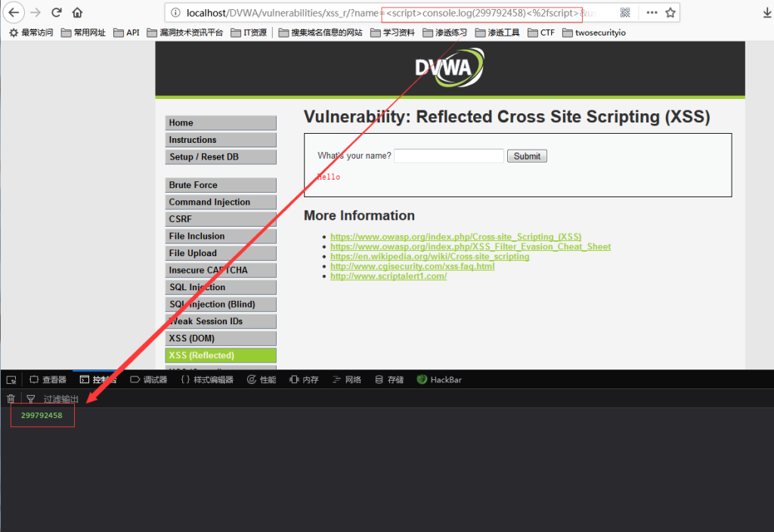Bookmark this page with the star icon
Viewport: 774px width, 532px height.
pyautogui.click(x=670, y=13)
